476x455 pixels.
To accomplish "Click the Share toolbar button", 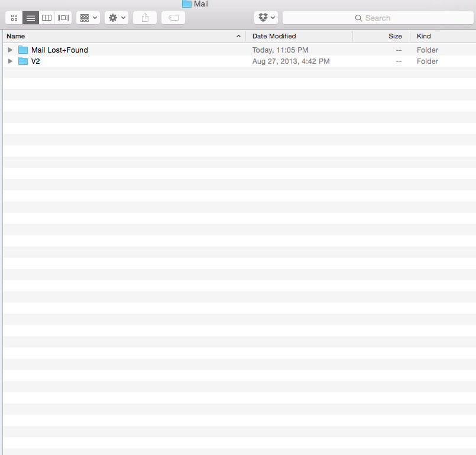I will (145, 18).
